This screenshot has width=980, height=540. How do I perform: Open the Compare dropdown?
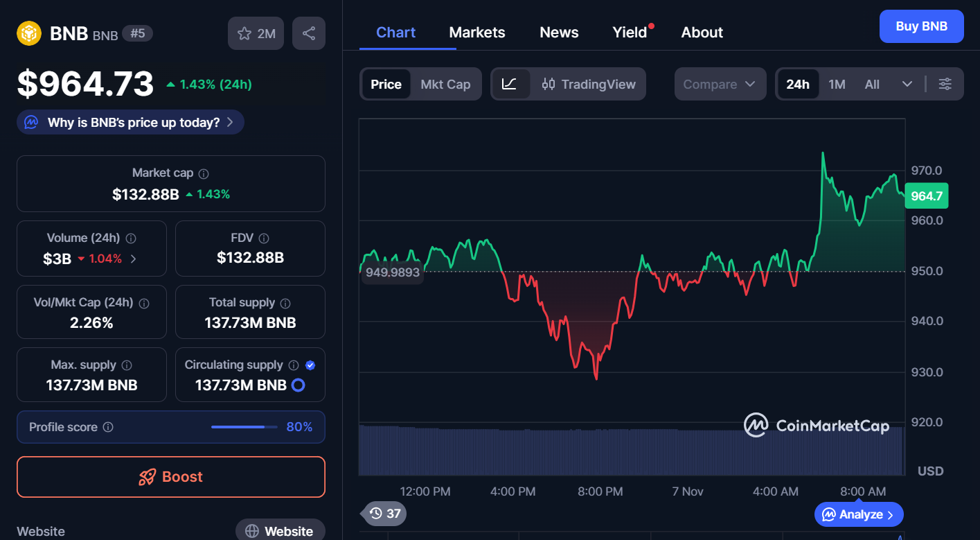(720, 83)
